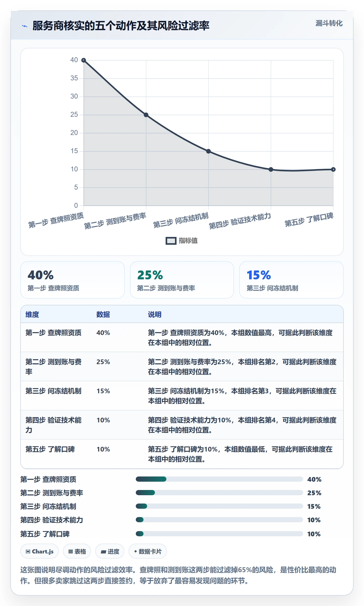This screenshot has height=606, width=364.
Task: Click x-axis label 第二步 测到账与费率
Action: pyautogui.click(x=115, y=221)
